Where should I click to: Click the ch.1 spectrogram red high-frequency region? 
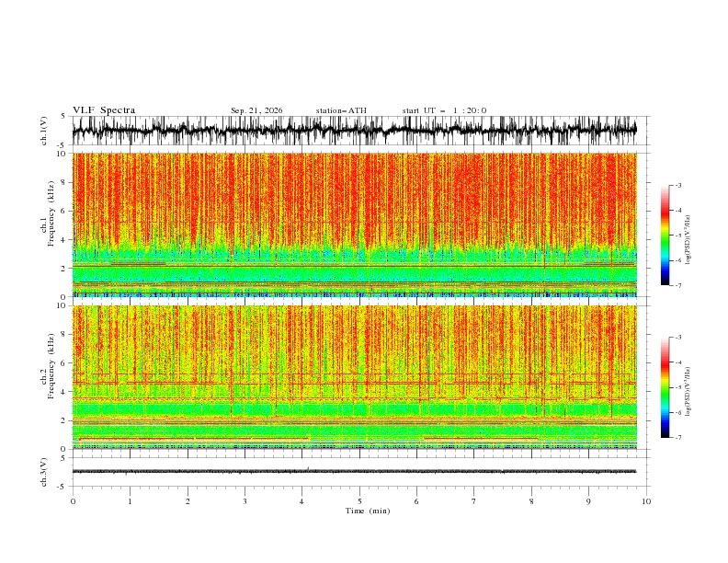click(x=354, y=195)
